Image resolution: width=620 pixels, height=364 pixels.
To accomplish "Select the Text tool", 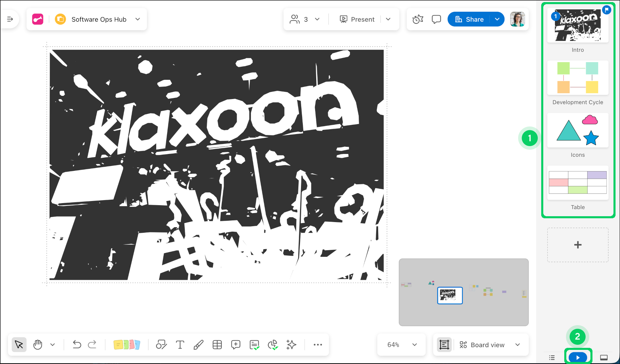I will (x=180, y=345).
